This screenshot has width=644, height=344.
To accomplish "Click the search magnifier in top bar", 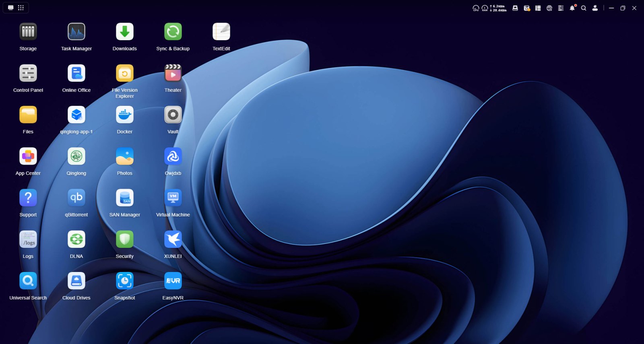I will tap(584, 8).
